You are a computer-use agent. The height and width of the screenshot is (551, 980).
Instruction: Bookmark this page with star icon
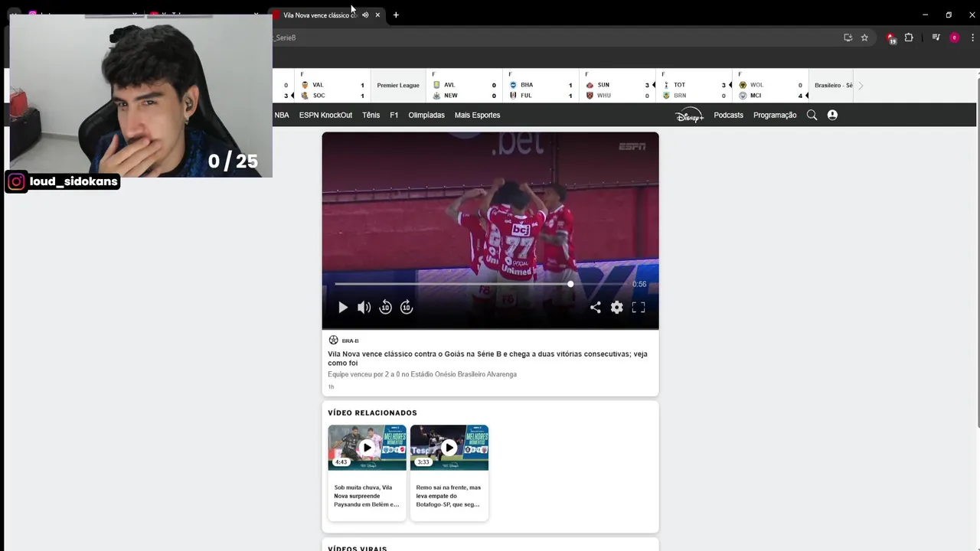click(864, 37)
